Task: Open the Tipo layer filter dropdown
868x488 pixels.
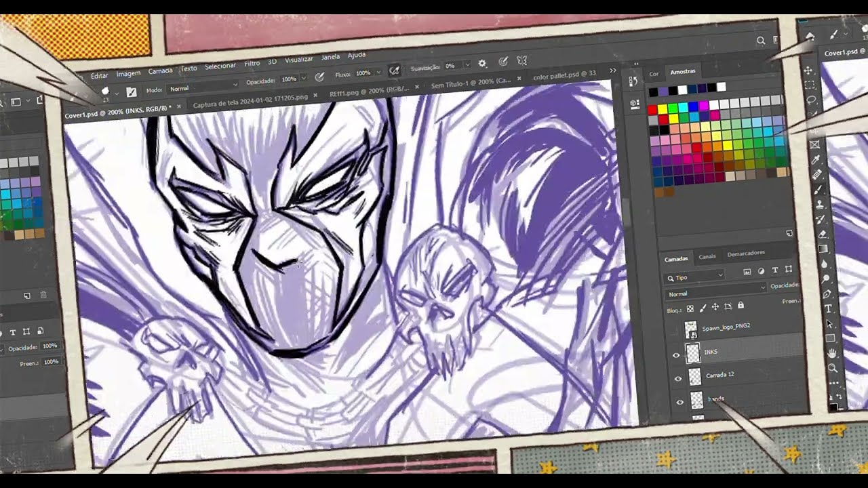Action: point(694,277)
